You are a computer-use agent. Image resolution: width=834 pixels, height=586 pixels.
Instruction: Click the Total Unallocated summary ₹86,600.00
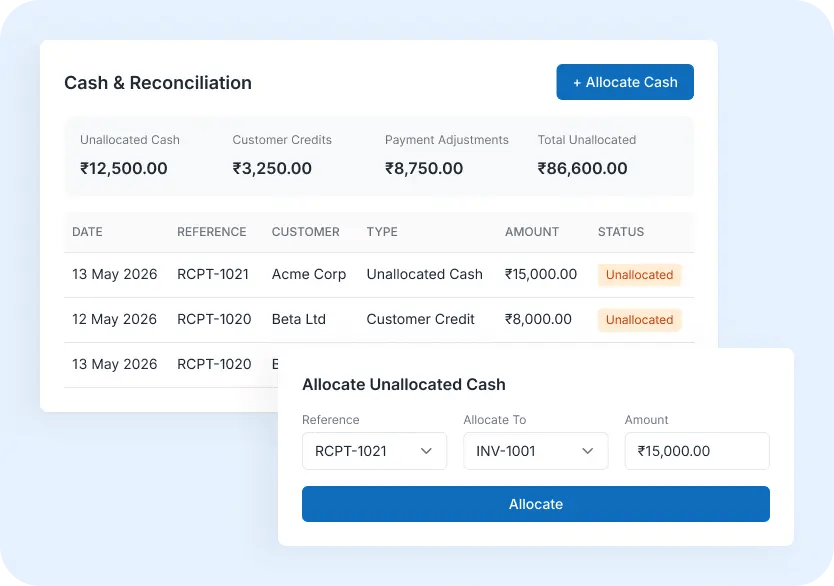pos(582,168)
